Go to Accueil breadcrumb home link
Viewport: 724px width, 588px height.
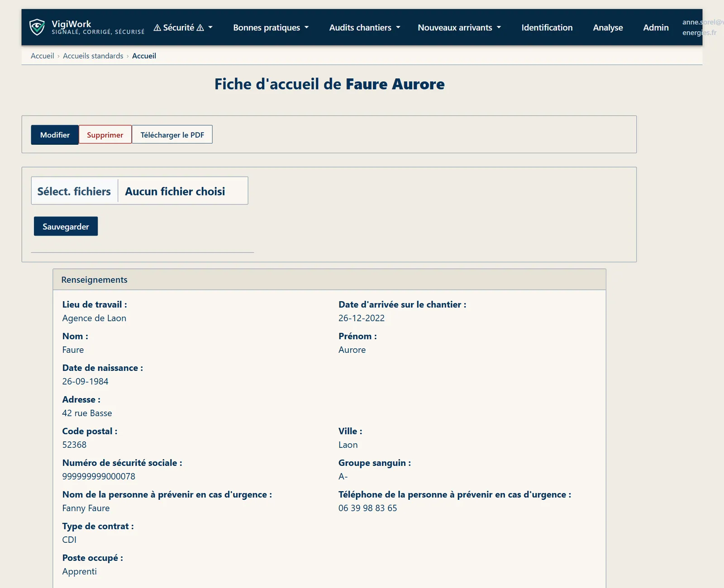[42, 56]
